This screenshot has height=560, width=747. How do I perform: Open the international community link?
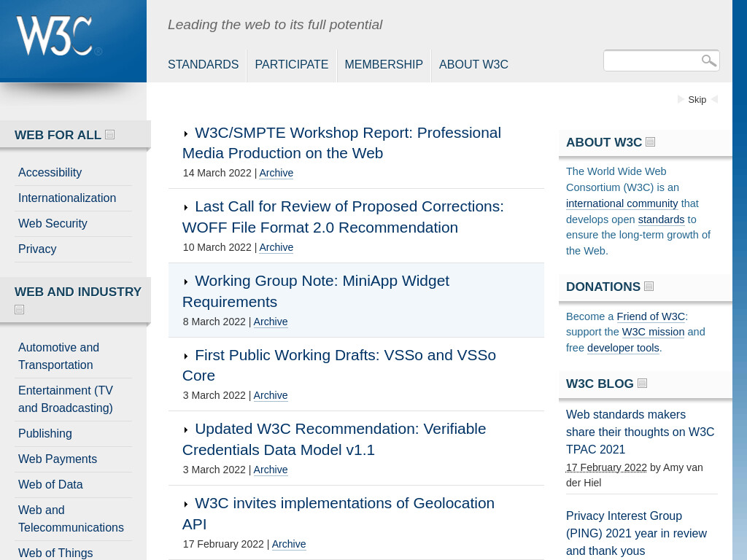pyautogui.click(x=622, y=203)
